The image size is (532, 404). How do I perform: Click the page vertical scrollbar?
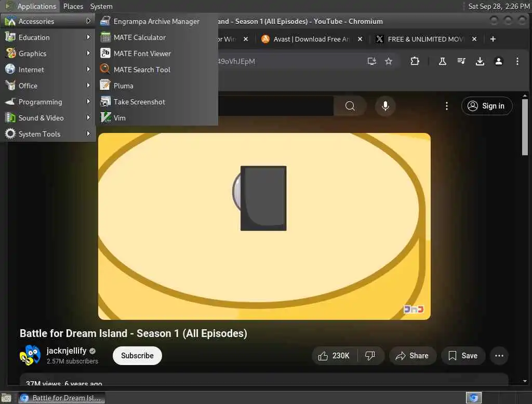click(x=525, y=127)
